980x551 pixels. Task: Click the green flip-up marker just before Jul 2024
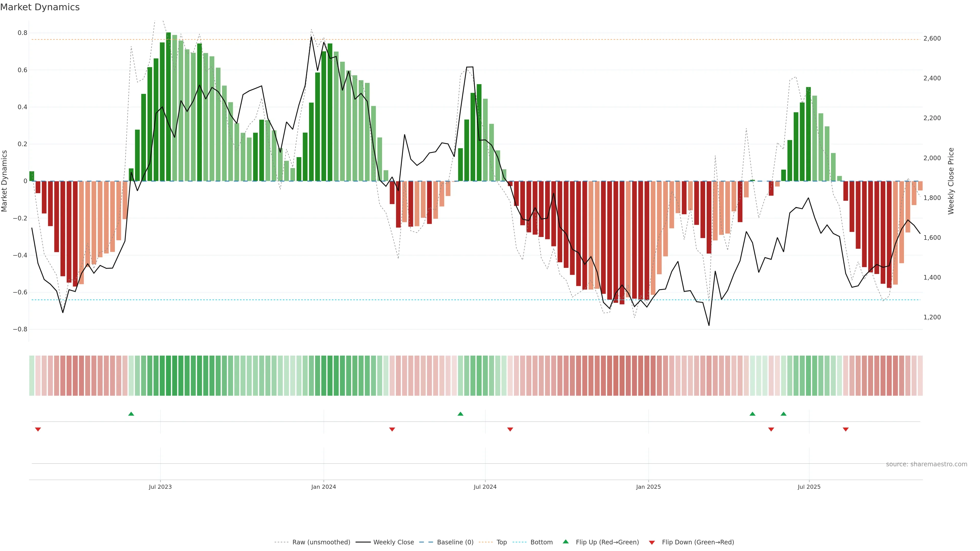[x=460, y=414]
